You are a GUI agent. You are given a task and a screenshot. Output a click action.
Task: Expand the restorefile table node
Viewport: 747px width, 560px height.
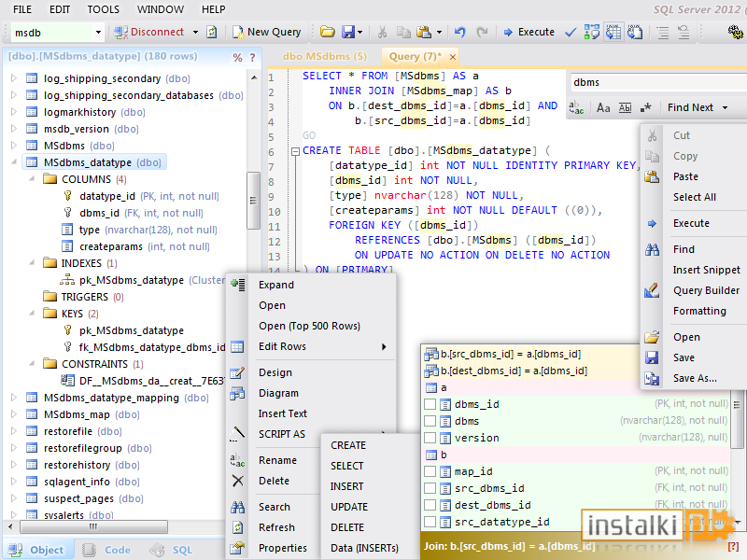tap(14, 431)
